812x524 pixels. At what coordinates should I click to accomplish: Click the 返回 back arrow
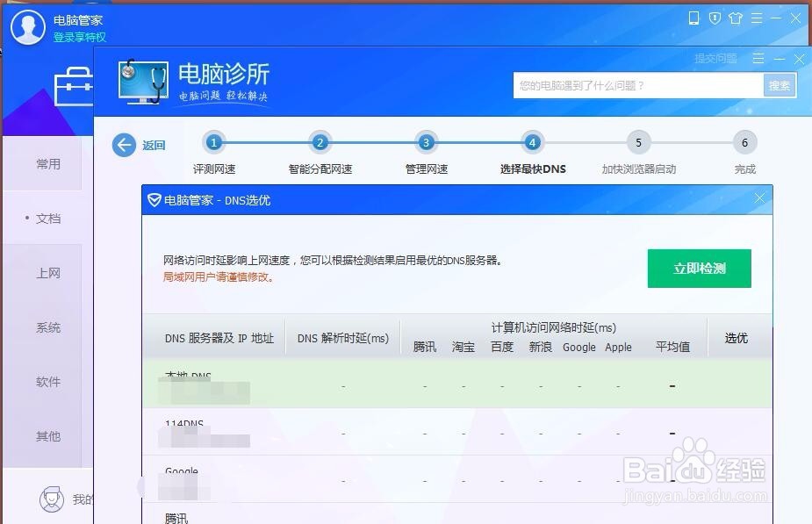(x=124, y=145)
